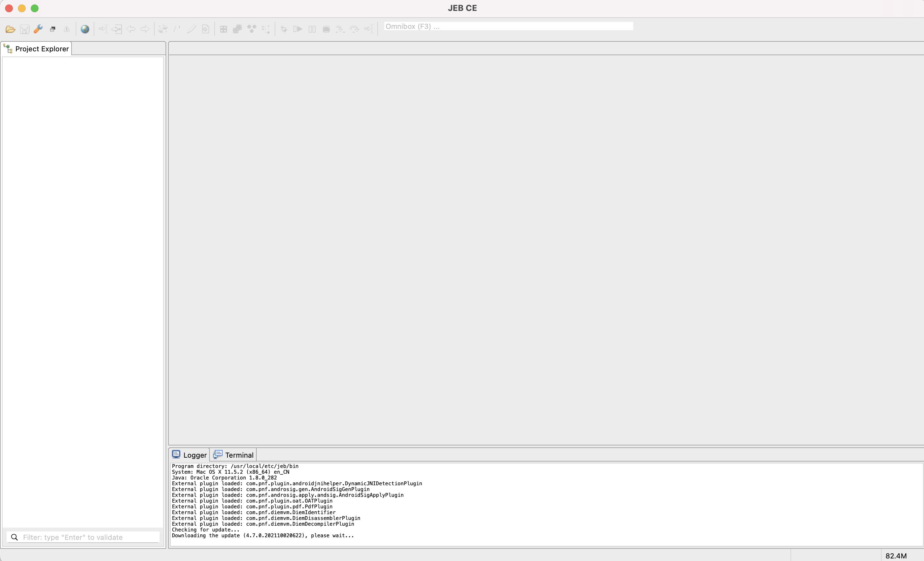Click the AndroidSigGenPlugin loaded log line
924x561 pixels.
pos(271,489)
